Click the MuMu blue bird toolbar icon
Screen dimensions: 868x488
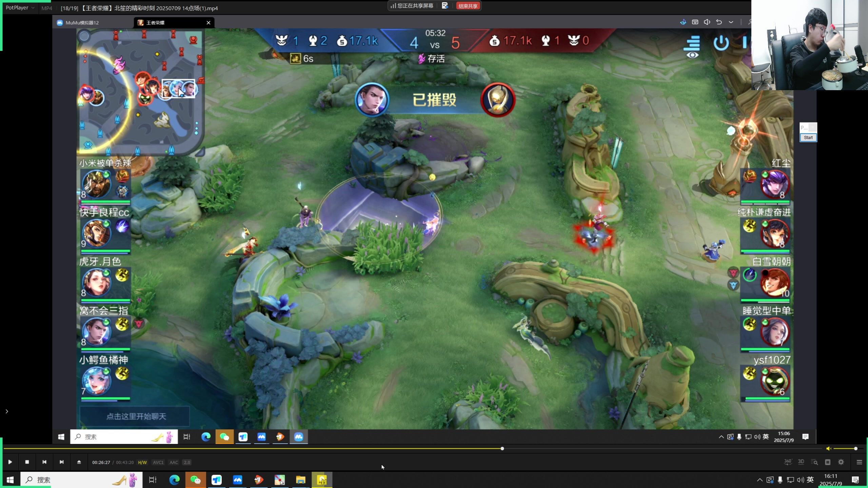pyautogui.click(x=683, y=22)
